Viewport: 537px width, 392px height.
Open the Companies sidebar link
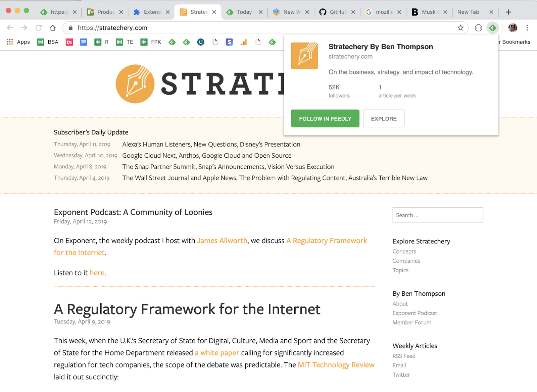coord(406,261)
